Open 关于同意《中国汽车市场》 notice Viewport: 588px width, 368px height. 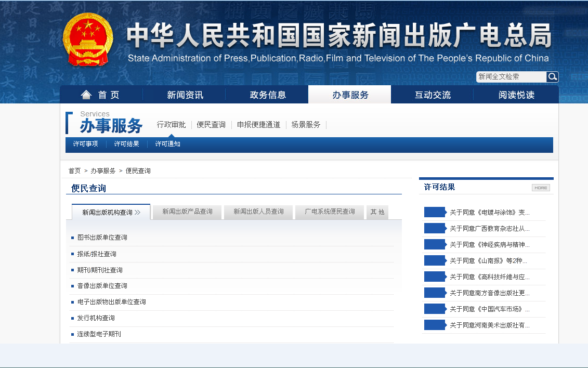point(490,309)
